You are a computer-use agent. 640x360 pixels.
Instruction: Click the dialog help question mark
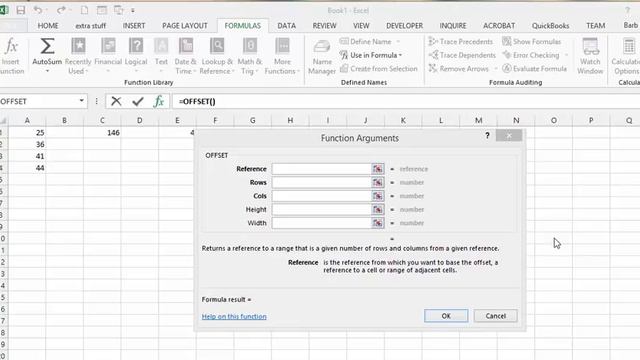click(x=487, y=136)
